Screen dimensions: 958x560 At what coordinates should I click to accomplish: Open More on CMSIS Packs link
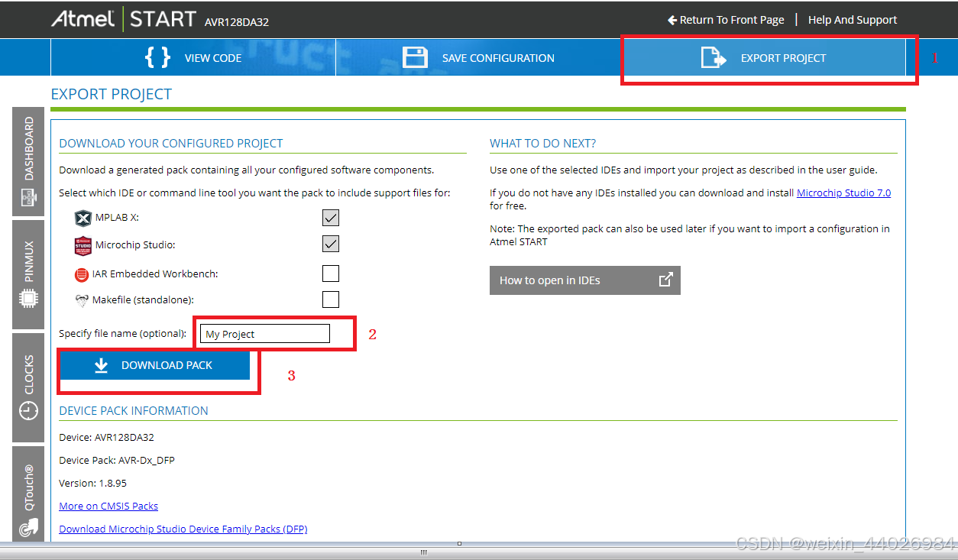(108, 506)
